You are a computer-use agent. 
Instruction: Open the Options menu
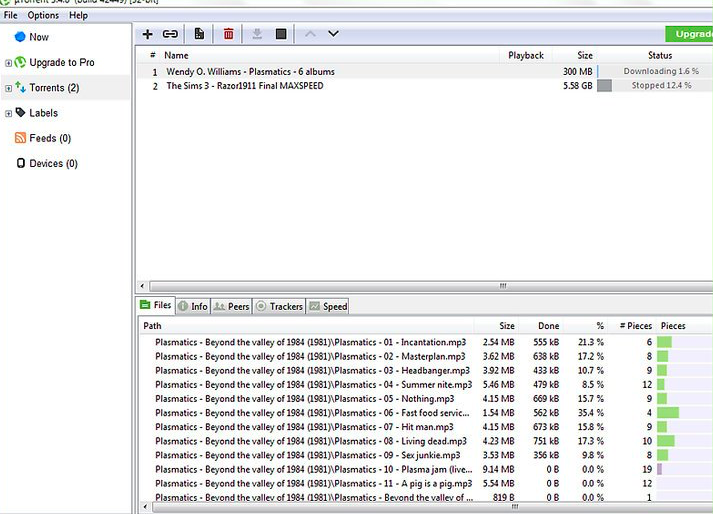click(43, 15)
